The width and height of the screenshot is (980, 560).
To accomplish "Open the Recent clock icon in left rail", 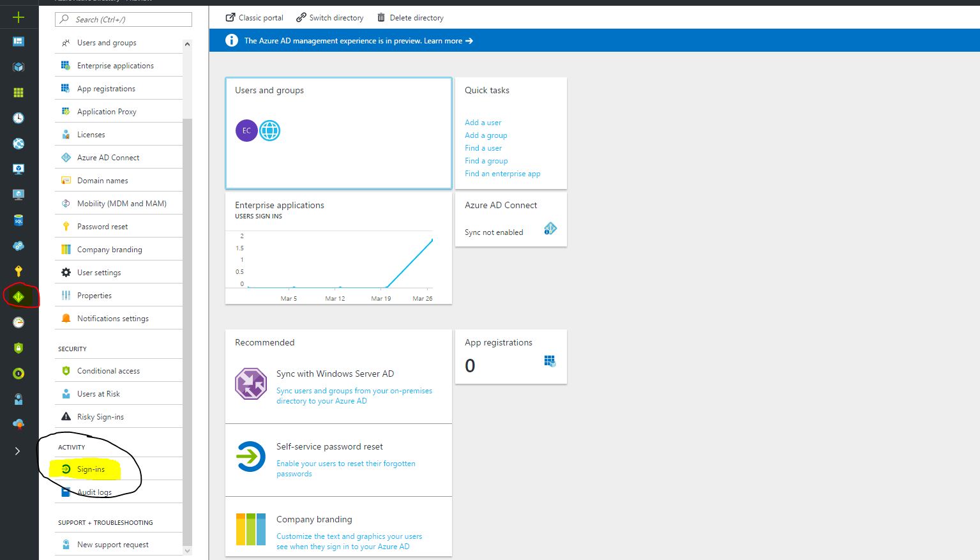I will (19, 118).
